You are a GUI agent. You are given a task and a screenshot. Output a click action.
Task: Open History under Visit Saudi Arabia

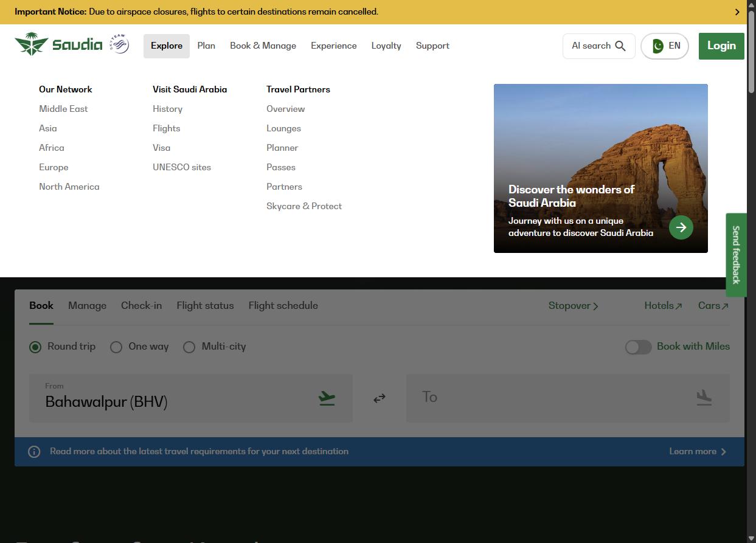[x=167, y=109]
